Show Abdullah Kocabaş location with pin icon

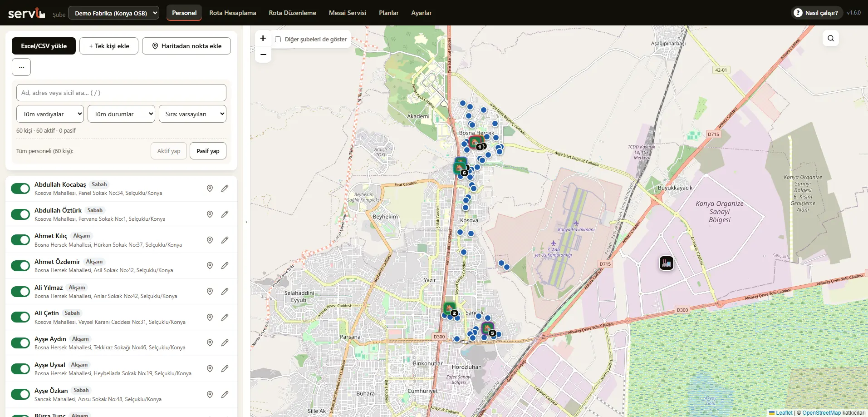[210, 188]
